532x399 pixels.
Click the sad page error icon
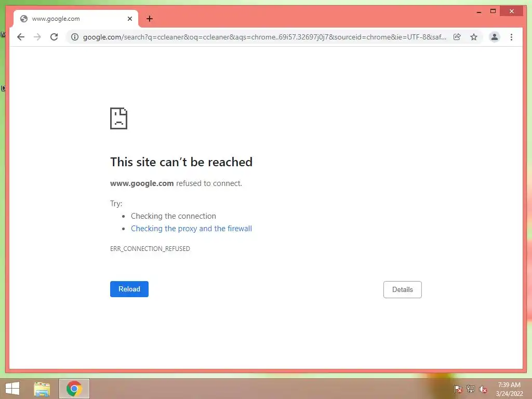pyautogui.click(x=119, y=118)
